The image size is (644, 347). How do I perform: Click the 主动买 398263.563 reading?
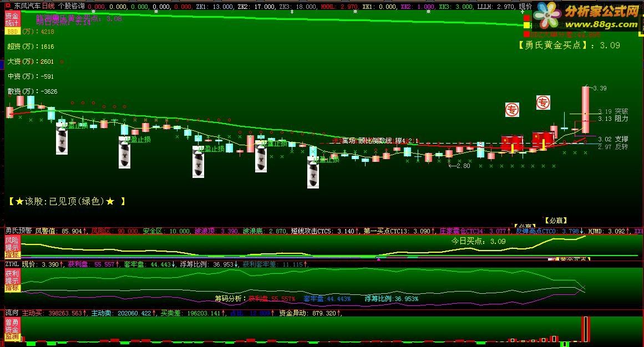(54, 313)
